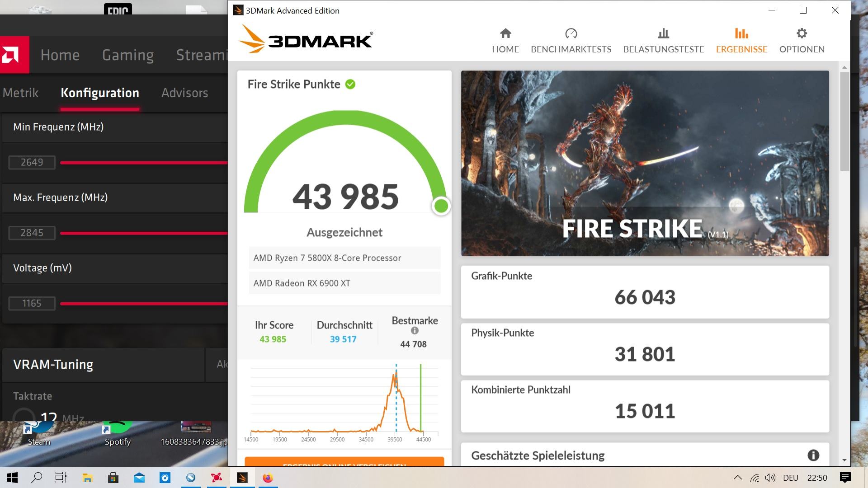Select the 1608383647833 image file on the desktop
This screenshot has height=488, width=868.
pyautogui.click(x=194, y=434)
